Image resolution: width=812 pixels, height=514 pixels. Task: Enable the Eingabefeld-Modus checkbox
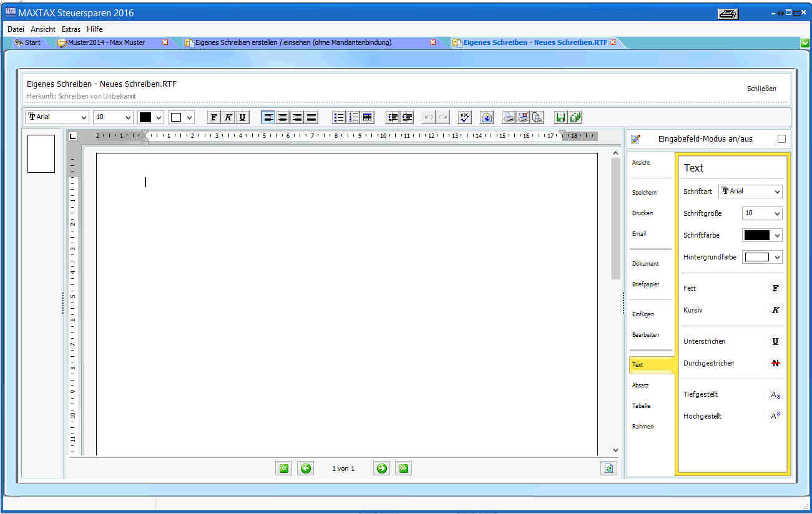pyautogui.click(x=781, y=139)
